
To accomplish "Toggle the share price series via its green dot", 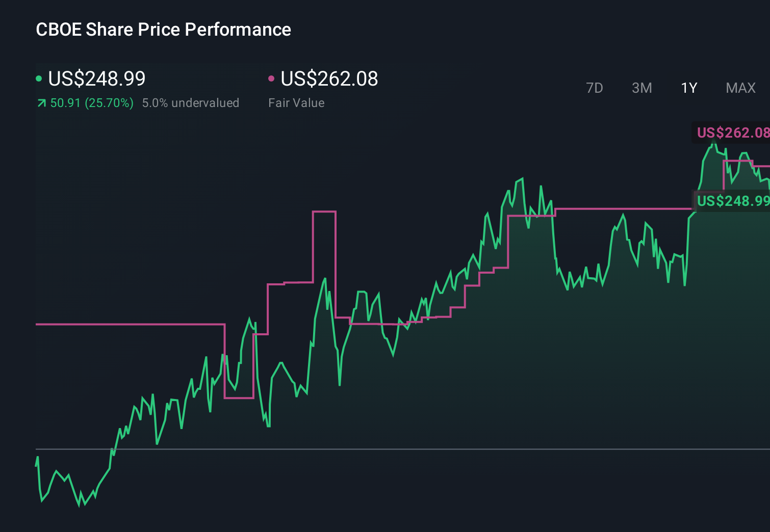I will pos(39,78).
